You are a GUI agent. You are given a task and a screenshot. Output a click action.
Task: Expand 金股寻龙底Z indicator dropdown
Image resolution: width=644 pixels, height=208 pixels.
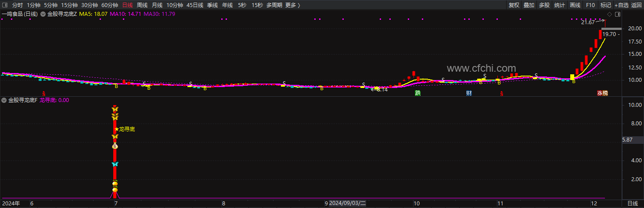pyautogui.click(x=43, y=14)
